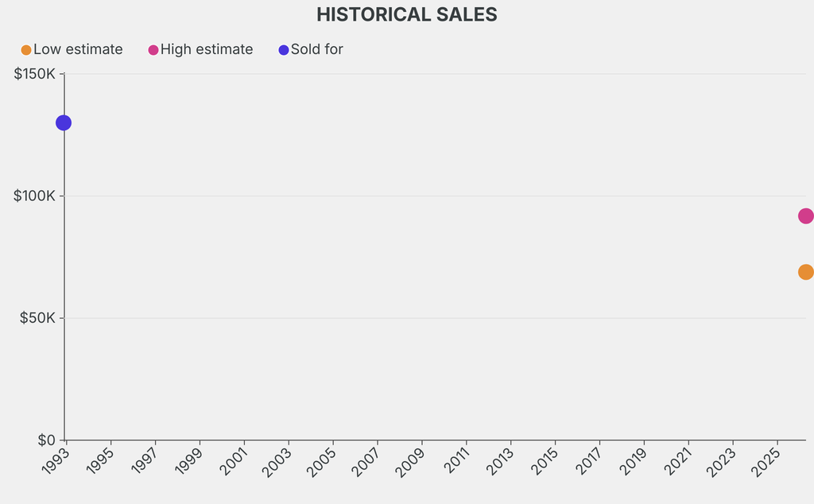The height and width of the screenshot is (504, 814).
Task: Toggle the Sold for series label
Action: [317, 49]
